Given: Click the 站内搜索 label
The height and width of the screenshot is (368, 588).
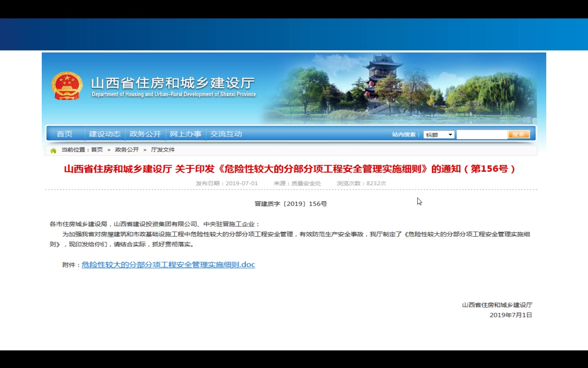Looking at the screenshot, I should (x=406, y=135).
